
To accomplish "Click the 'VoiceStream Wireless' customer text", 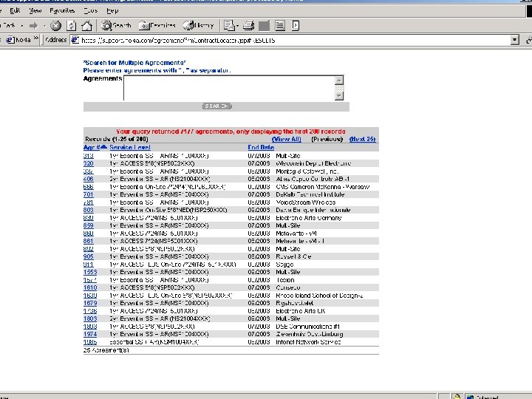I will point(305,202).
